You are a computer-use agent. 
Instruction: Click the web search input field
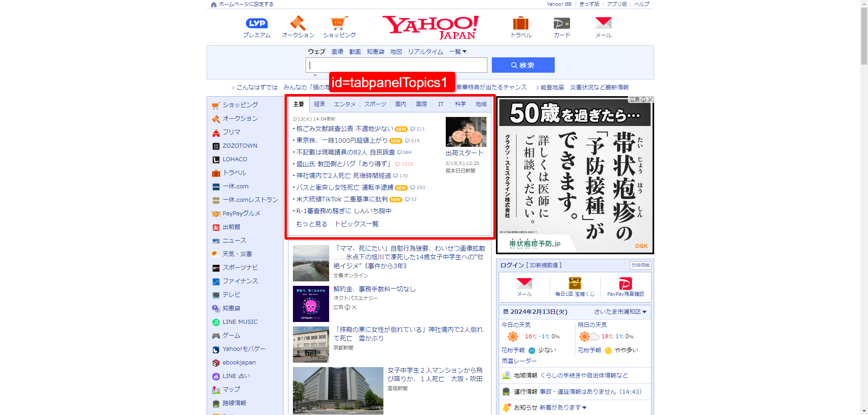396,65
